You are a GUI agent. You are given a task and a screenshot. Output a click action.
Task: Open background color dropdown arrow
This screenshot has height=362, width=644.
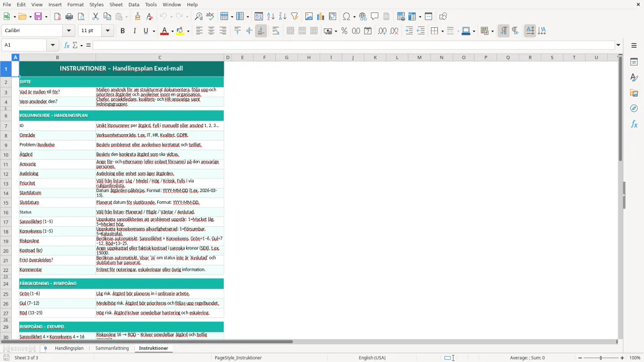[188, 31]
